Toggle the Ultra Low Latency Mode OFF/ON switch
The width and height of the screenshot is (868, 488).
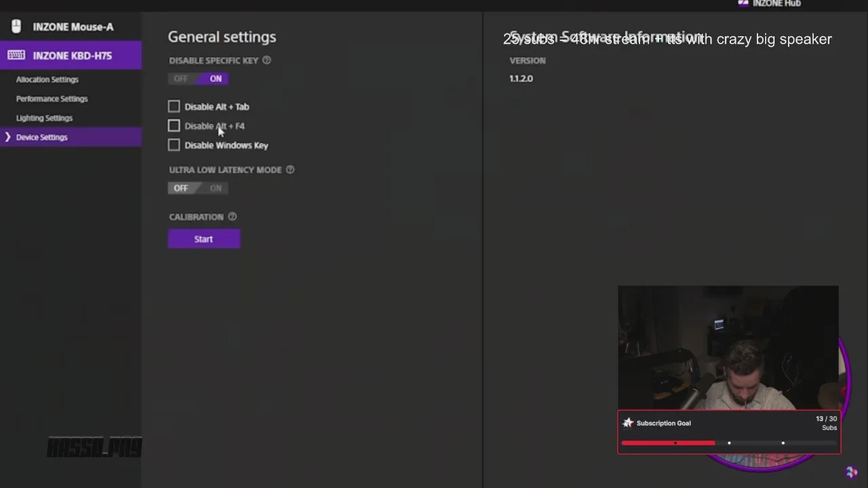tap(198, 188)
